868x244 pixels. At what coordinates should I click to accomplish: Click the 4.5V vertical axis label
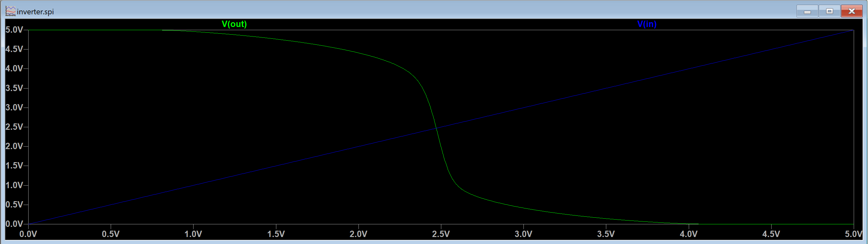click(14, 49)
